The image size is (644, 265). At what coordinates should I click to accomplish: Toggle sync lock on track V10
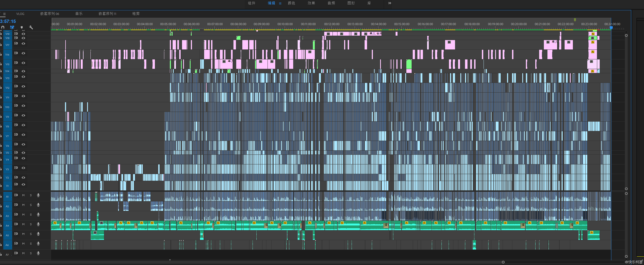[16, 106]
